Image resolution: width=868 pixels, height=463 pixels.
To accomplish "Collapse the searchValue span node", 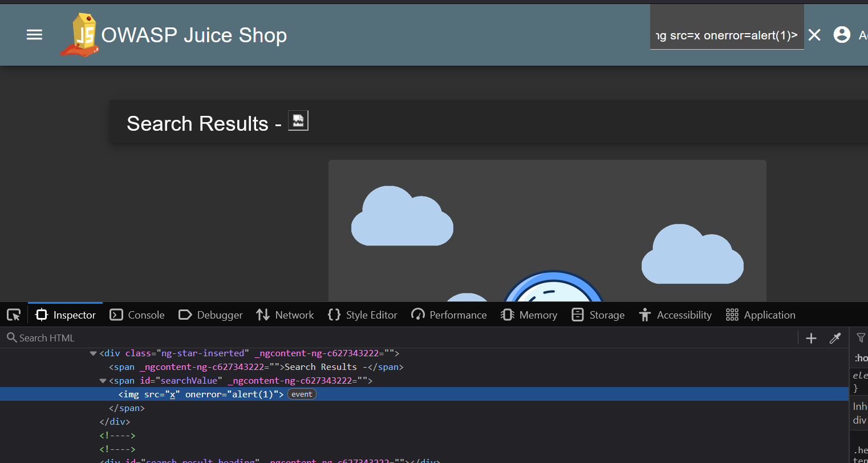I will pyautogui.click(x=103, y=381).
